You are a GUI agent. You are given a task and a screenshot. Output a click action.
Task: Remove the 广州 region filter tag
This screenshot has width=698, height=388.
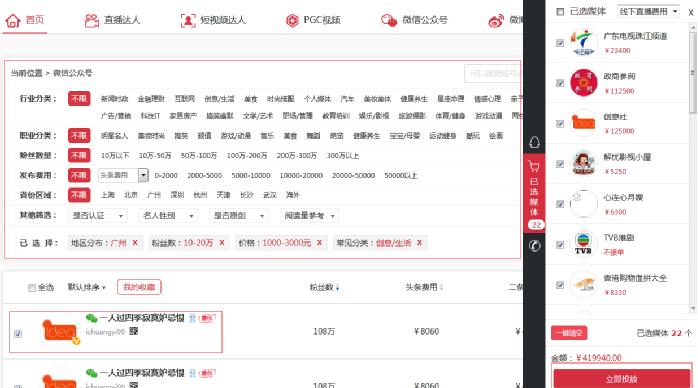click(x=135, y=243)
